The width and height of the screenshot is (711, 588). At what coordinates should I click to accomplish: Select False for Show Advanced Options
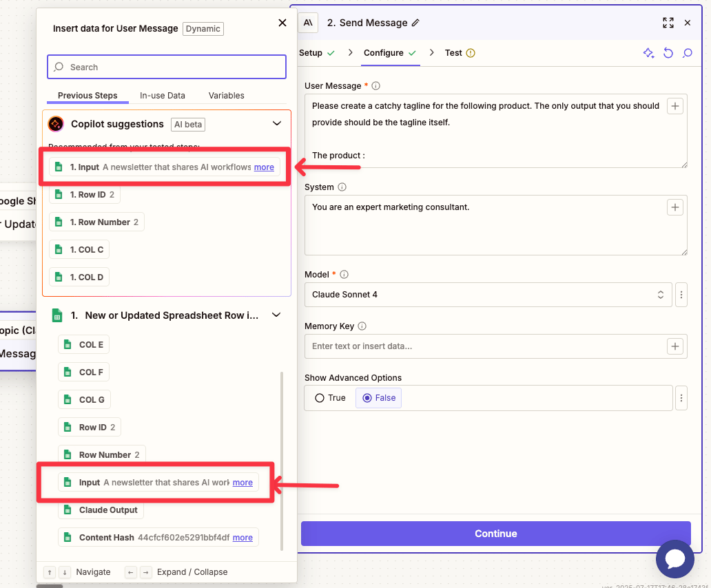pos(379,398)
